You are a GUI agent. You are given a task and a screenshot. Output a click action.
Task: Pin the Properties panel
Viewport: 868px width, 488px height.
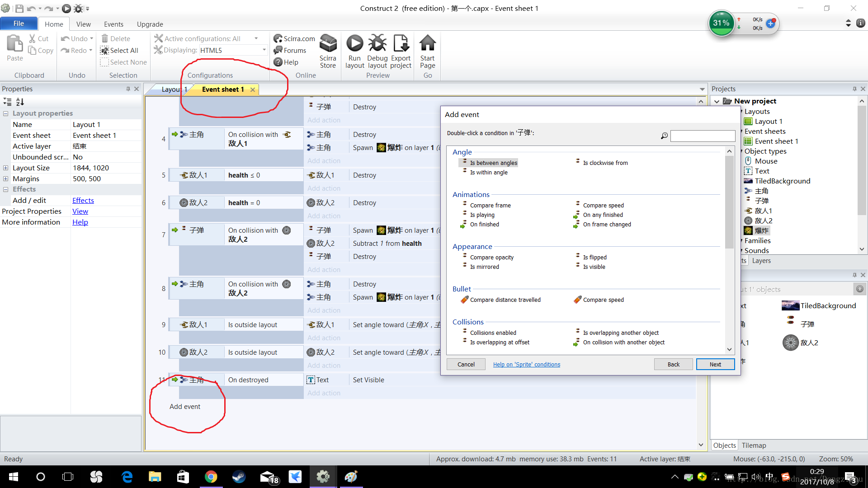coord(128,89)
